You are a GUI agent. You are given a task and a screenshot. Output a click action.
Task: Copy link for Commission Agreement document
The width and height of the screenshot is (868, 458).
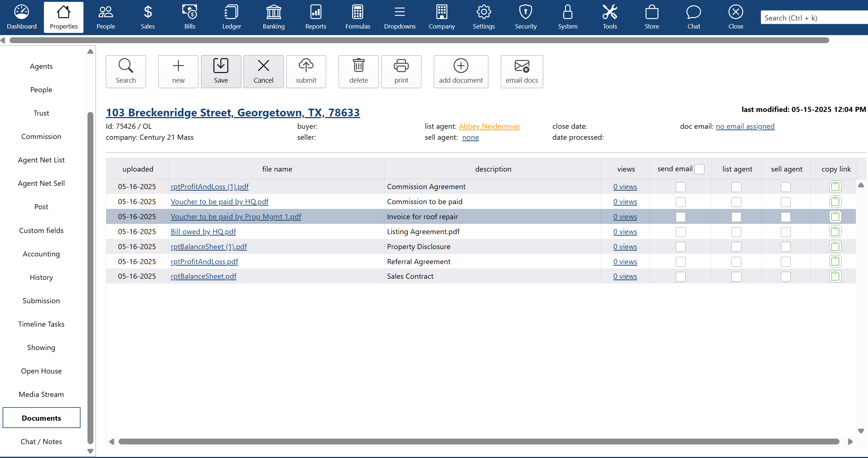click(x=835, y=187)
